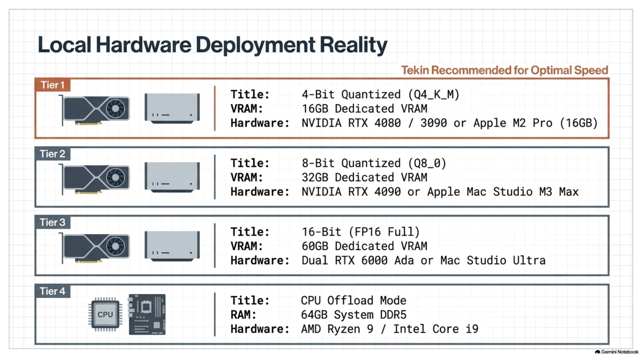Click the 'VRAM:' label in Tier 2
The height and width of the screenshot is (359, 644).
(x=247, y=177)
